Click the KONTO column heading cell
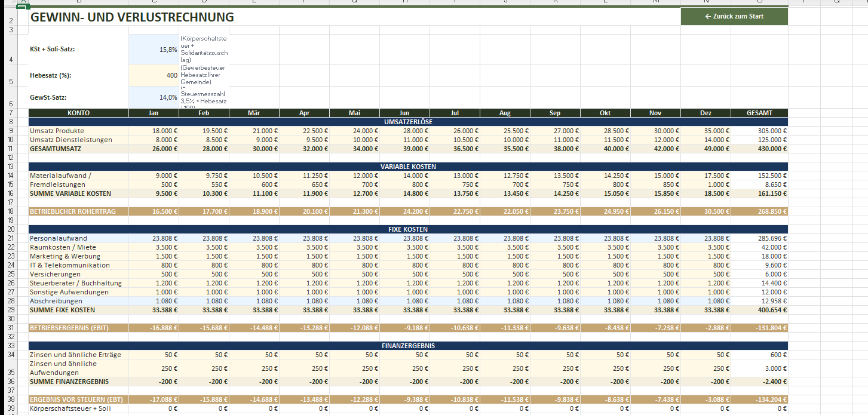Image resolution: width=868 pixels, height=415 pixels. coord(78,113)
